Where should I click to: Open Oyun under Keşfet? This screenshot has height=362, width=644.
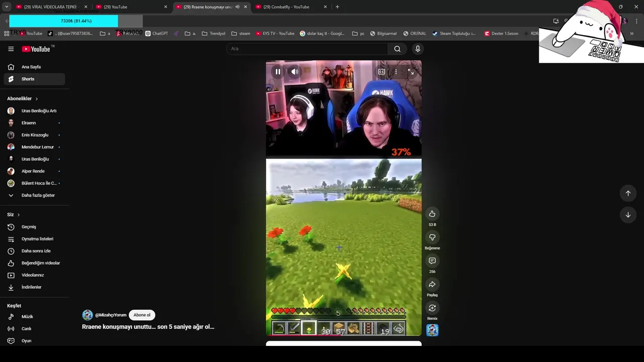coord(34,341)
